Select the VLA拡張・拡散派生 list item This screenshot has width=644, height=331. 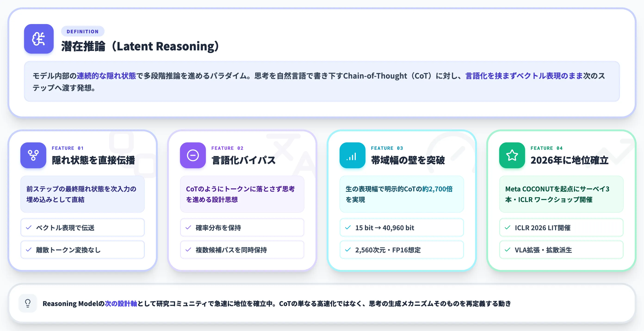point(561,250)
